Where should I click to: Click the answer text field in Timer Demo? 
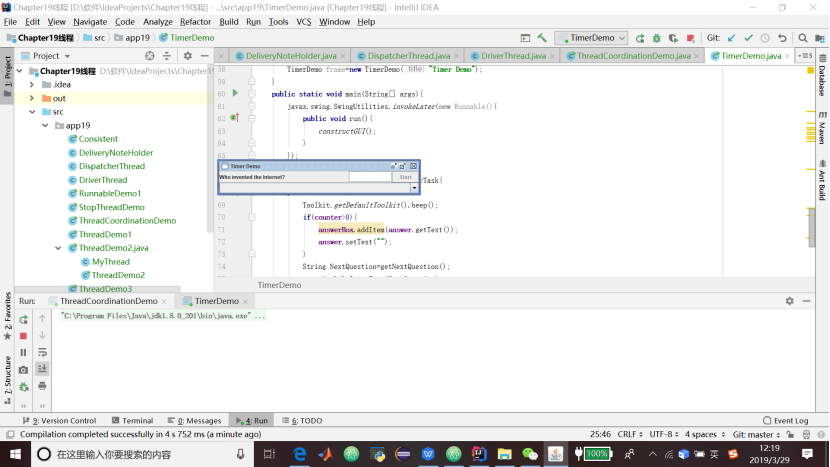tap(369, 177)
